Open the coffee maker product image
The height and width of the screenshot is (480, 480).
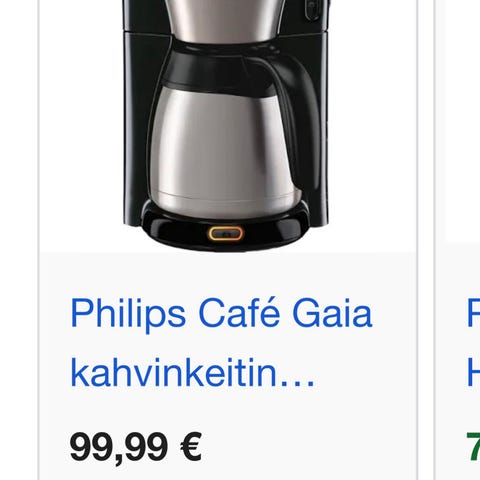click(x=228, y=125)
